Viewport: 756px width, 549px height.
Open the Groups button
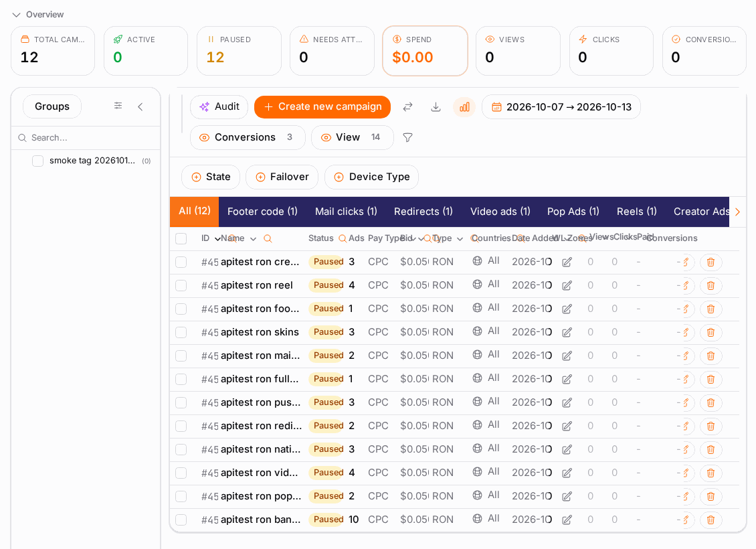[52, 106]
